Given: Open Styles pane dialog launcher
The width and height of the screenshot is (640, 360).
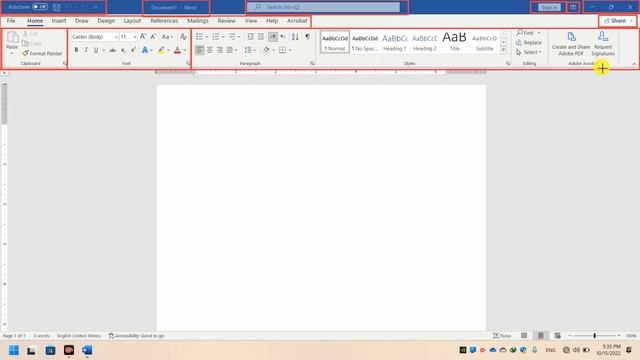Looking at the screenshot, I should pos(508,64).
